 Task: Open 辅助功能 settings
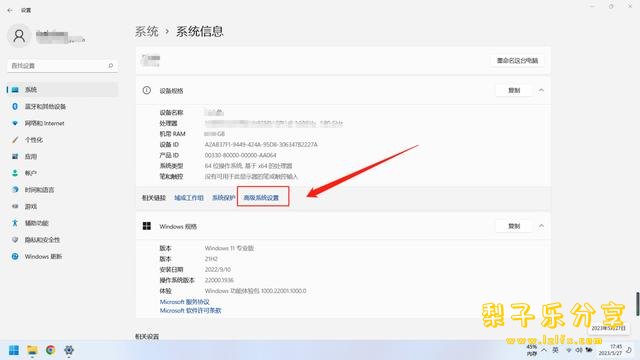pyautogui.click(x=62, y=223)
